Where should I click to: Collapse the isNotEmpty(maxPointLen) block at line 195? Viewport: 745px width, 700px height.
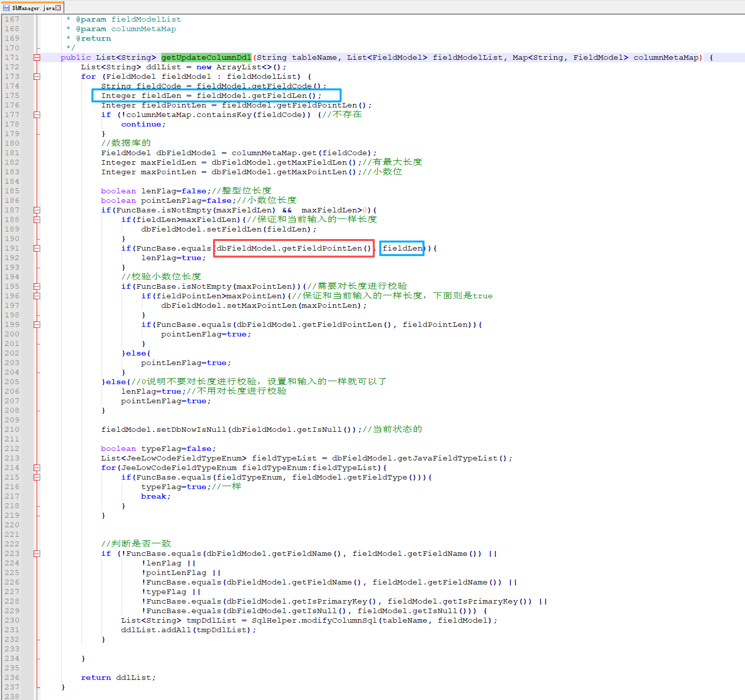(37, 287)
